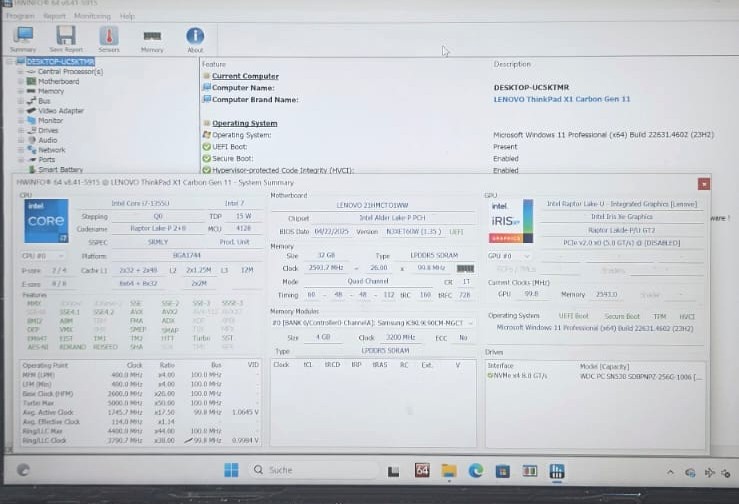
Task: Open the Windows Start menu
Action: coord(231,470)
